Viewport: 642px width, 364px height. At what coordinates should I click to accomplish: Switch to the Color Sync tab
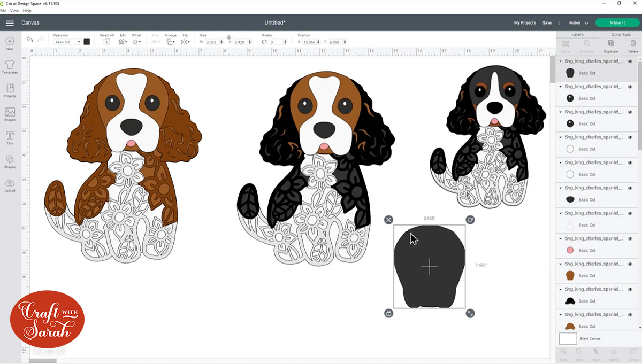point(622,35)
